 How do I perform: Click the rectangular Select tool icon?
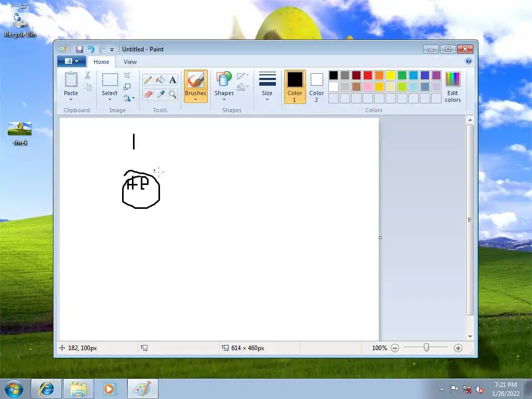110,79
